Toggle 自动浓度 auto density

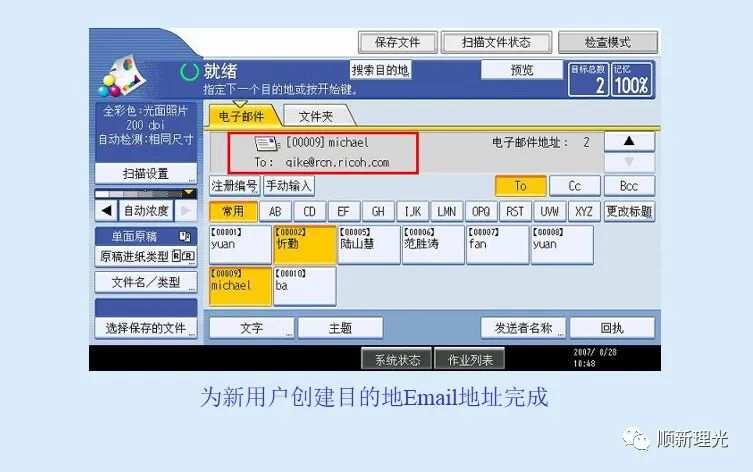(146, 211)
